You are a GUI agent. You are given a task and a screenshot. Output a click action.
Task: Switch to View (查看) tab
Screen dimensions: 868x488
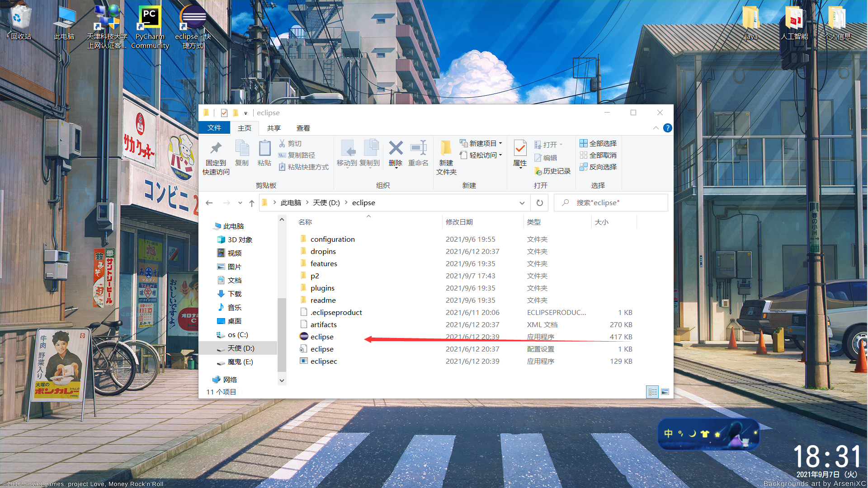pyautogui.click(x=303, y=128)
